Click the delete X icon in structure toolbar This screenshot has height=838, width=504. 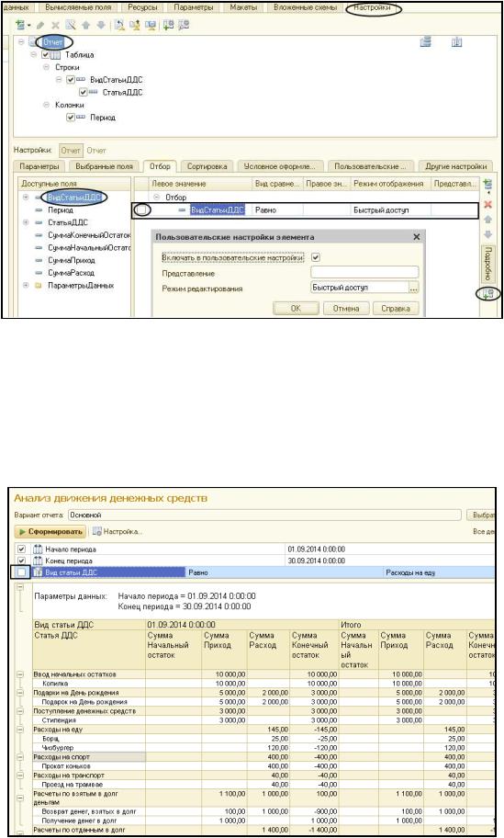pyautogui.click(x=55, y=25)
